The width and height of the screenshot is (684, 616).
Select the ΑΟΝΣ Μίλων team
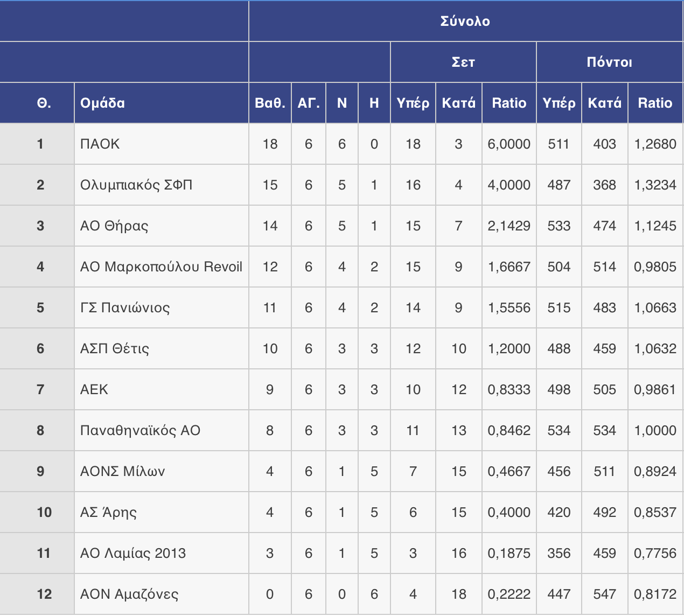pyautogui.click(x=122, y=471)
